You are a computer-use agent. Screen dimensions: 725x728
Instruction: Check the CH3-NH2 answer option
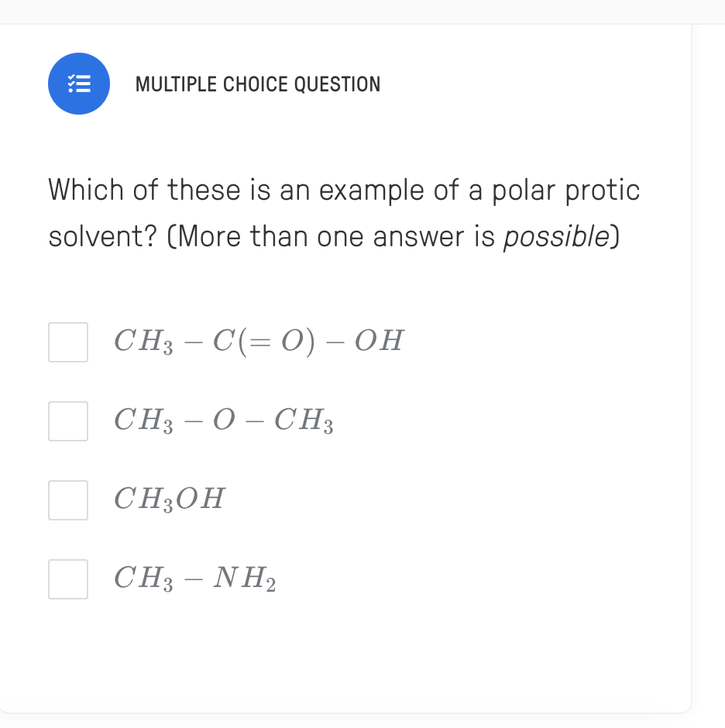(x=68, y=579)
